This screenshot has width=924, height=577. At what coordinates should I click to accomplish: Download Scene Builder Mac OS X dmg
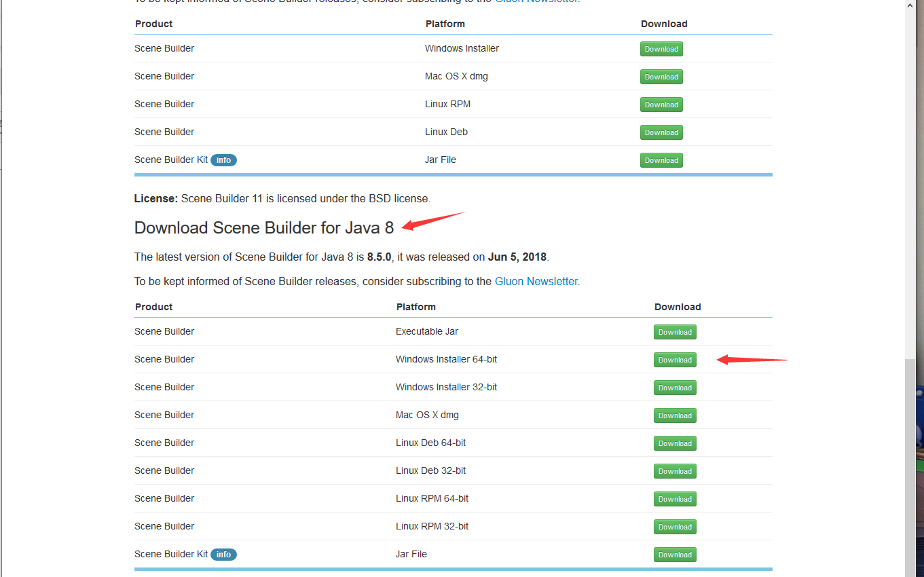pyautogui.click(x=661, y=76)
